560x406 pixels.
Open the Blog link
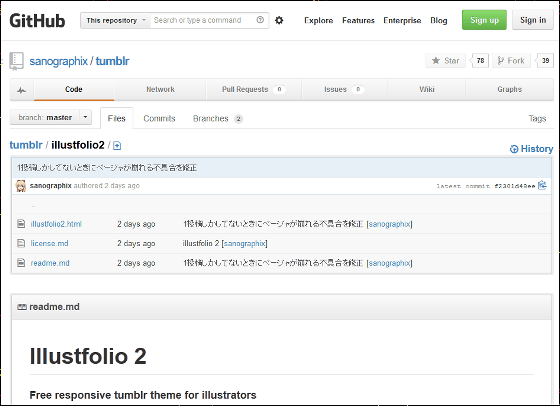[x=439, y=21]
